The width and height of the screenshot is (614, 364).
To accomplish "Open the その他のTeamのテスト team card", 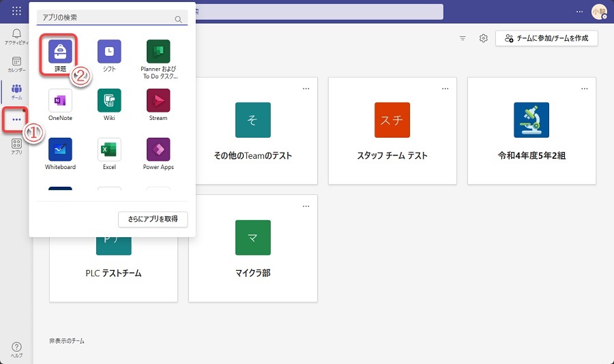I will click(x=253, y=131).
